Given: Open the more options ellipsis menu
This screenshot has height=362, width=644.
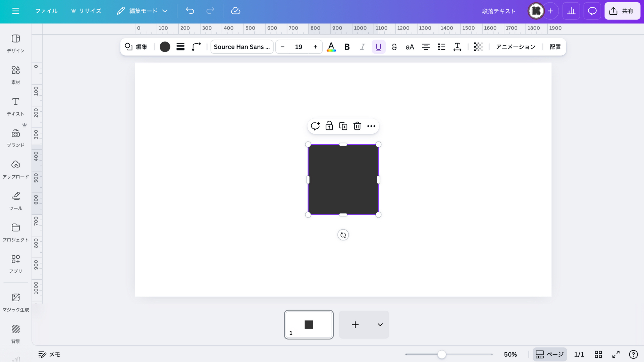Looking at the screenshot, I should tap(371, 126).
